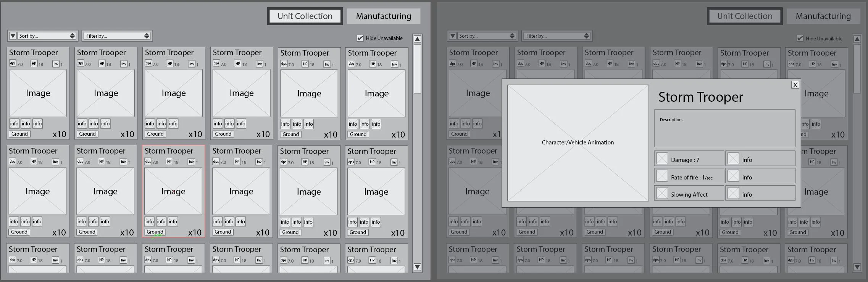Click scrollbar up arrow in left screen
Screen dimensions: 868x282
tap(418, 39)
